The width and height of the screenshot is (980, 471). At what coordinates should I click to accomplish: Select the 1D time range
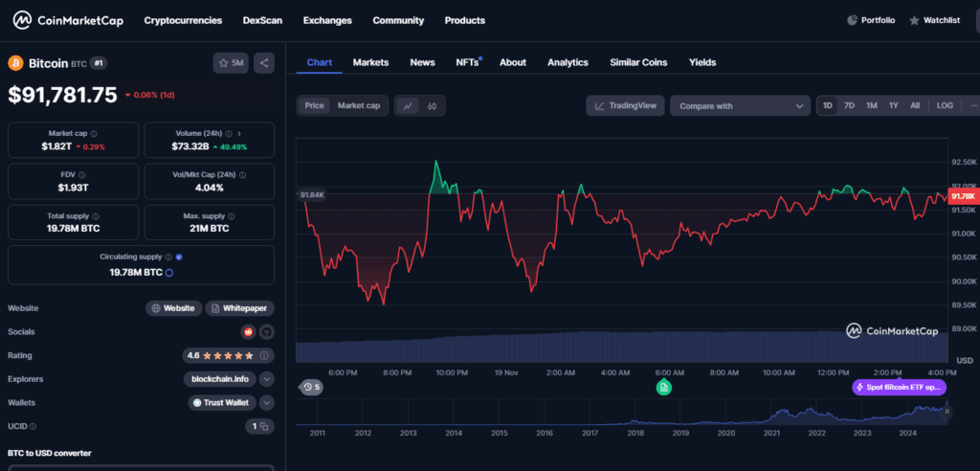pyautogui.click(x=828, y=105)
